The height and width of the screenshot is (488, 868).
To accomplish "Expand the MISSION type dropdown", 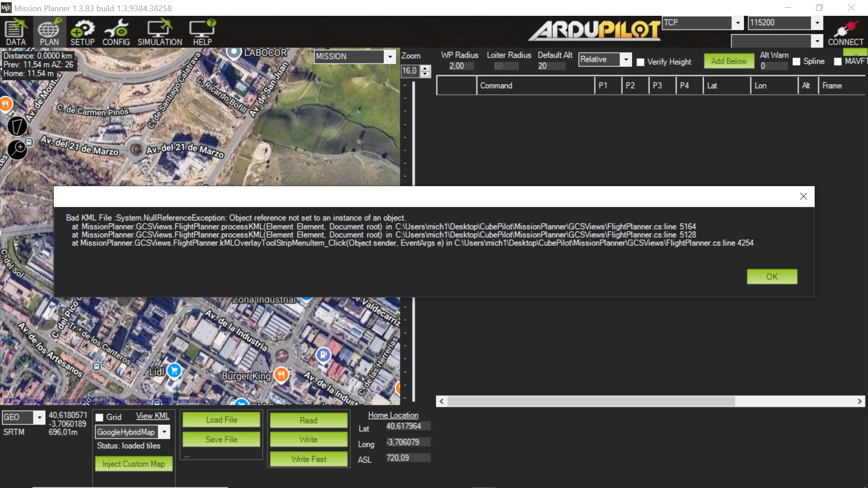I will tap(390, 57).
